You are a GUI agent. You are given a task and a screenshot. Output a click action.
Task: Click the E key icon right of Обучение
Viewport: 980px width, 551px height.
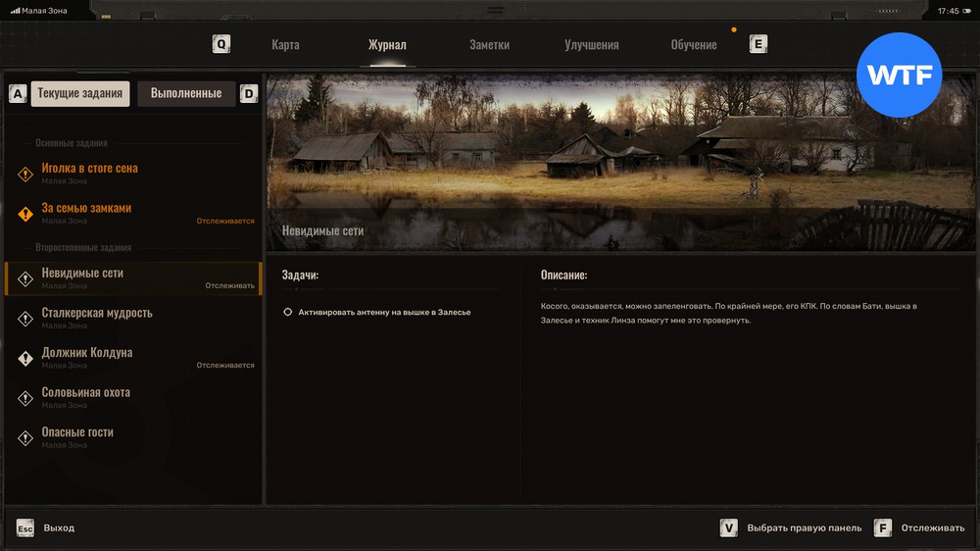758,44
